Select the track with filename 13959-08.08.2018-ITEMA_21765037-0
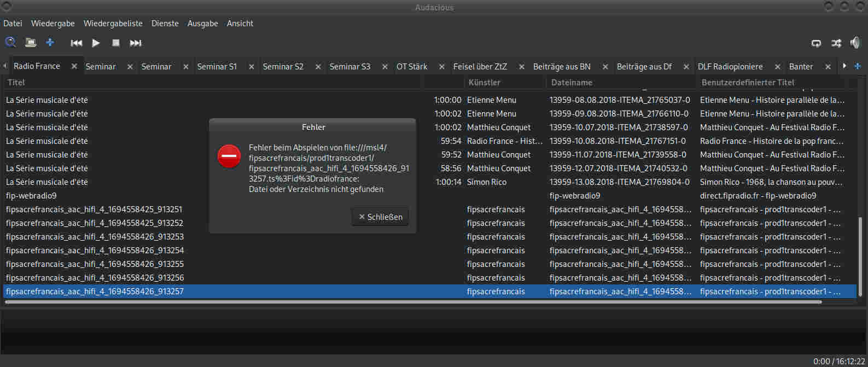The width and height of the screenshot is (868, 367). pyautogui.click(x=620, y=100)
